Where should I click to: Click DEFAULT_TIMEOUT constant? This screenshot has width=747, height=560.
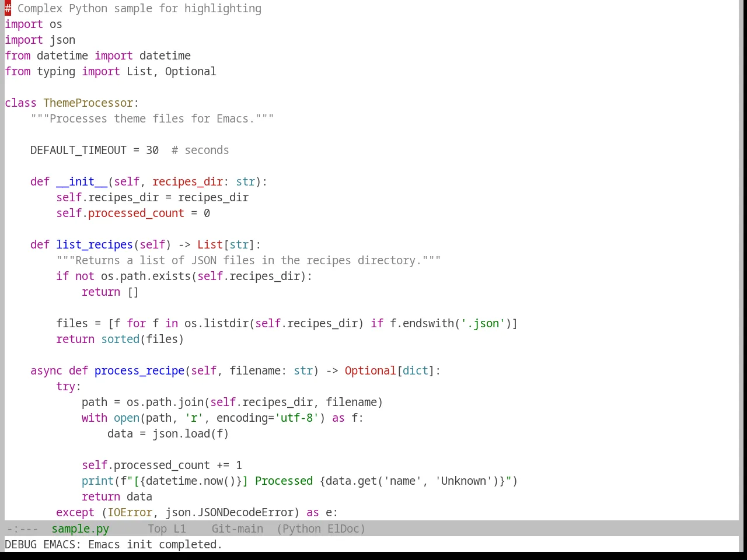[78, 150]
